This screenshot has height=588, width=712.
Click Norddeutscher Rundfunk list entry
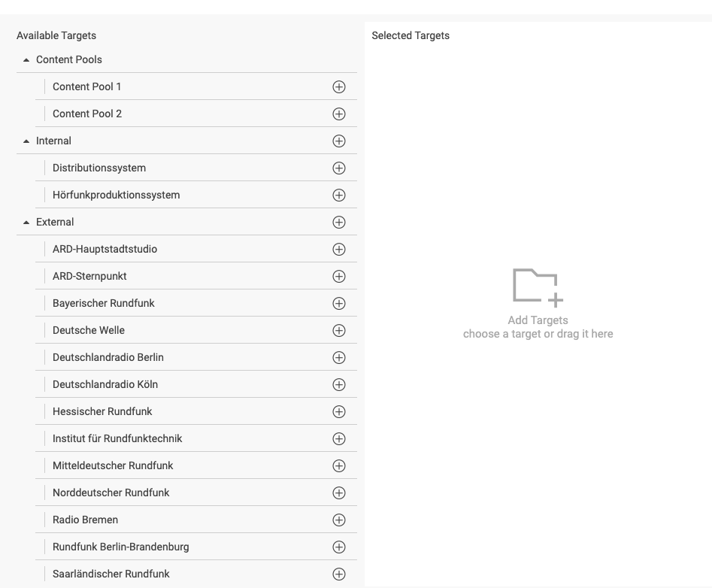coord(111,493)
